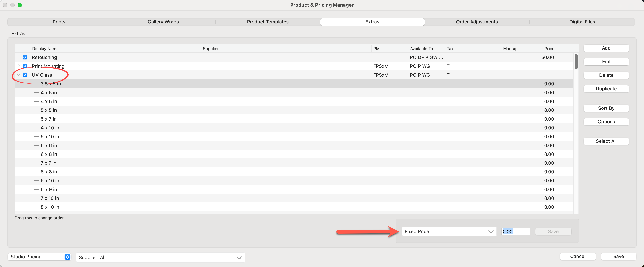644x267 pixels.
Task: Click the green zoom window button
Action: pyautogui.click(x=20, y=5)
